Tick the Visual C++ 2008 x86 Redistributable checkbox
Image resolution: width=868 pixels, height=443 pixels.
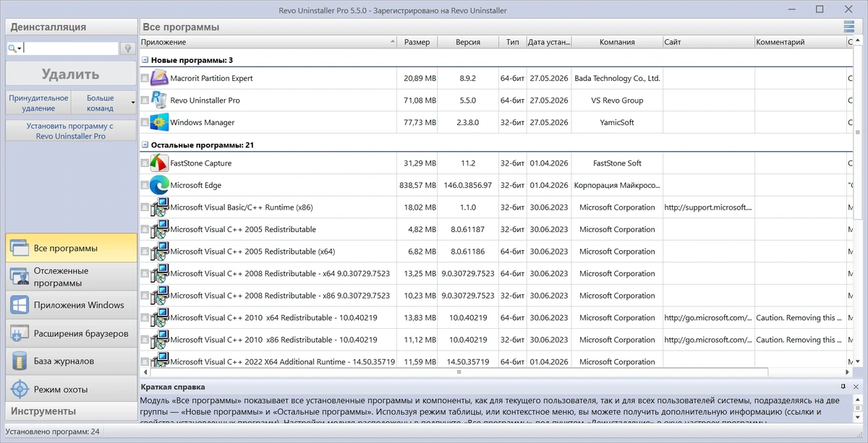(145, 296)
